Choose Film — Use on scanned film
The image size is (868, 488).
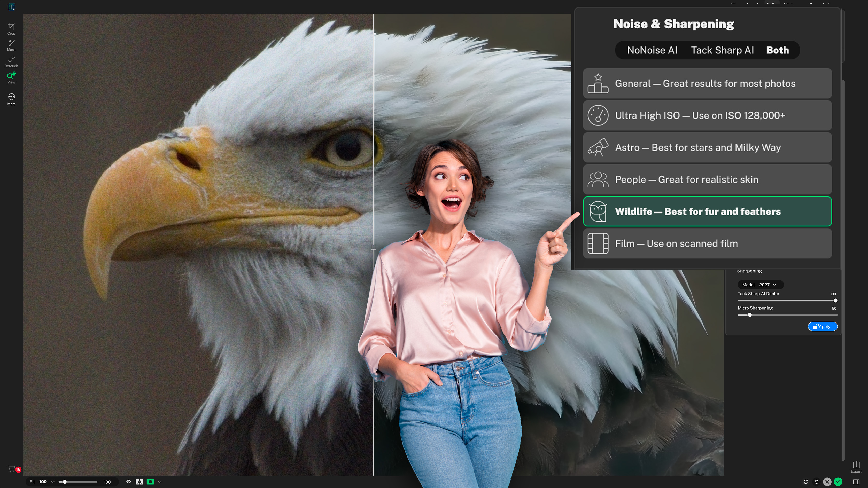(707, 243)
